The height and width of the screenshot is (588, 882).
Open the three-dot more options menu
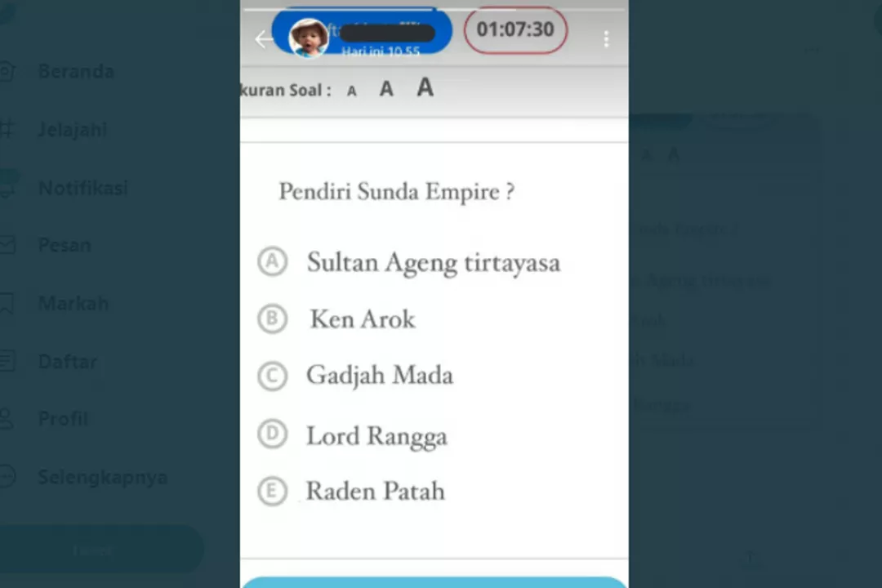[606, 39]
